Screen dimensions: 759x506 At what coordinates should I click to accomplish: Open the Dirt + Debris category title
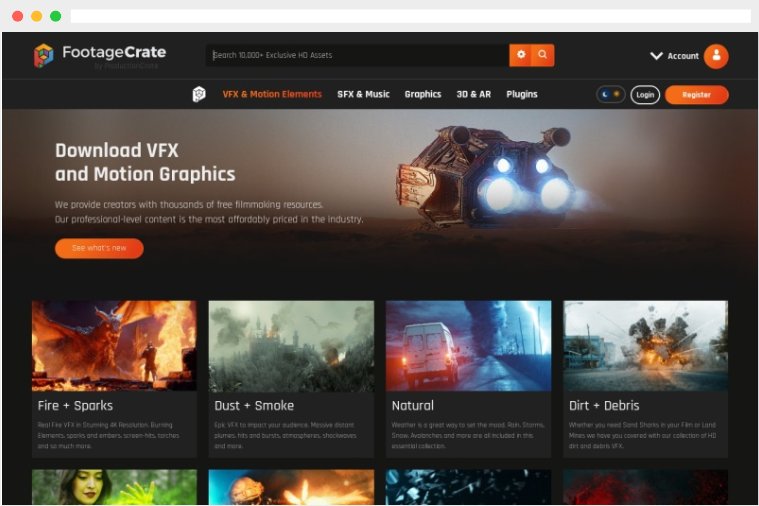pyautogui.click(x=602, y=405)
